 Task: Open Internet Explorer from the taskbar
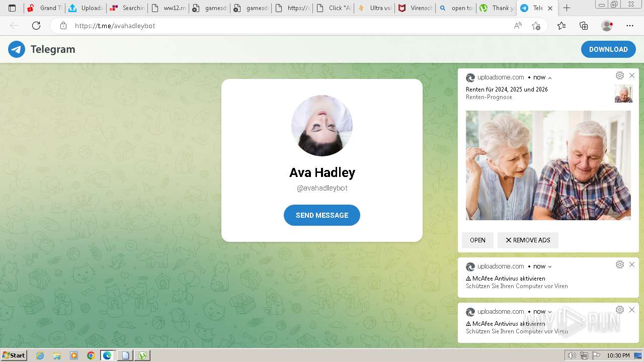coord(40,355)
